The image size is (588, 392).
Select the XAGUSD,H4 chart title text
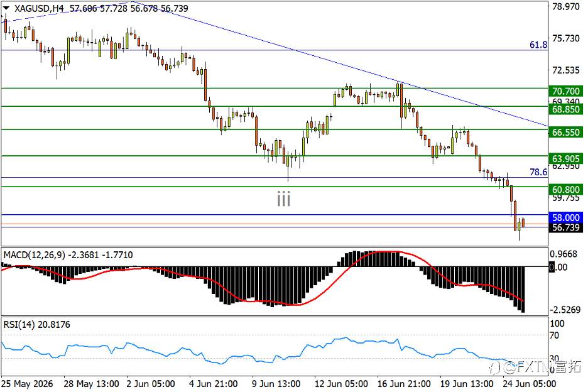[39, 8]
